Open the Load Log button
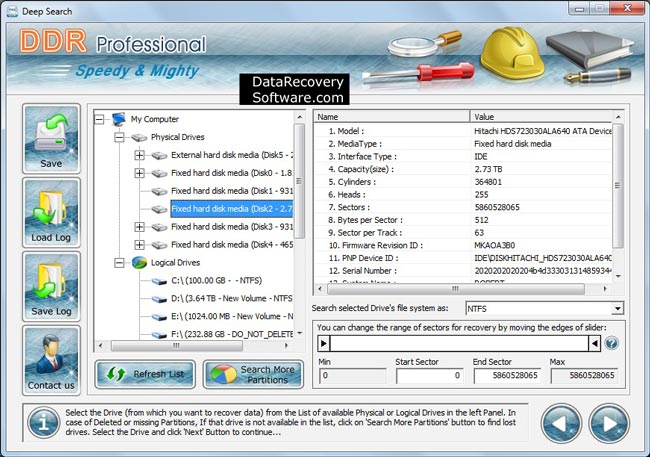Screen dimensions: 650x457 coord(51,212)
